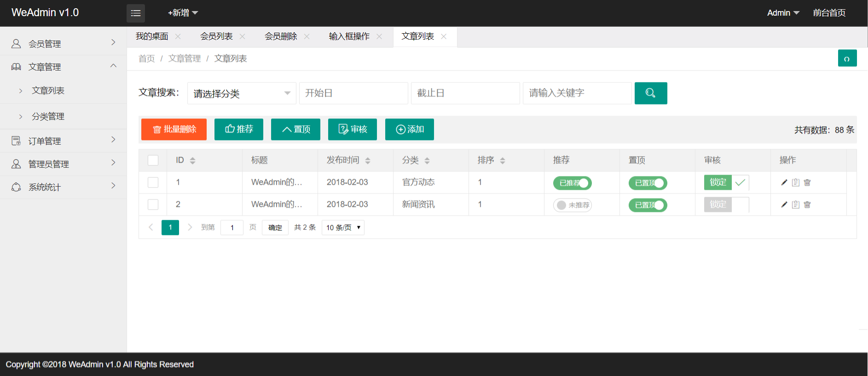This screenshot has width=868, height=376.
Task: Click the 请输入关键字 keyword input field
Action: [577, 93]
